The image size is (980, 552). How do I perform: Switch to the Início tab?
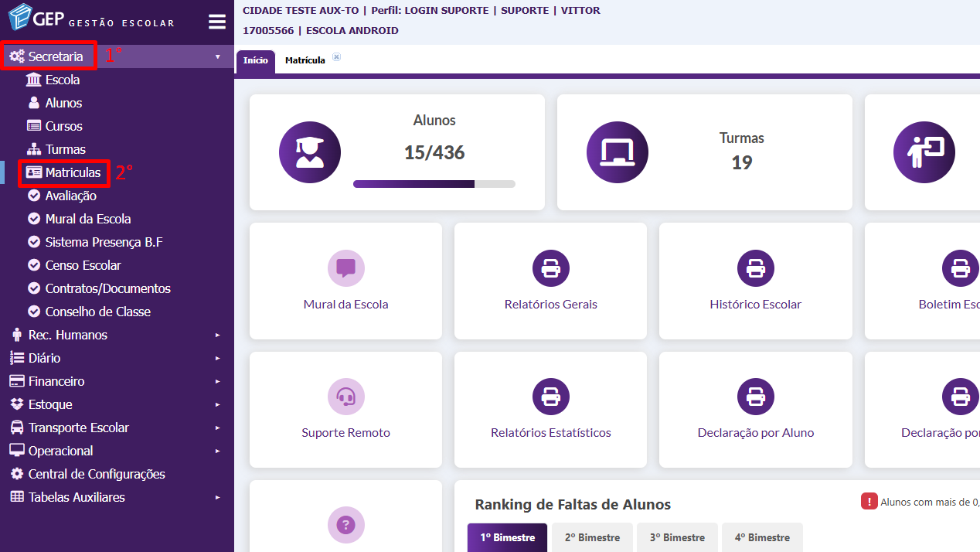(x=256, y=60)
